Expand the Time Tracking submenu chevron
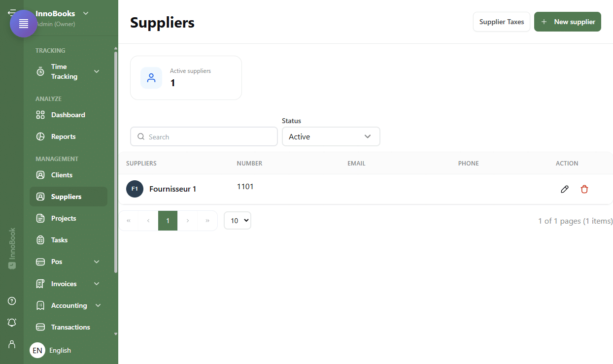The height and width of the screenshot is (364, 613). [x=97, y=71]
